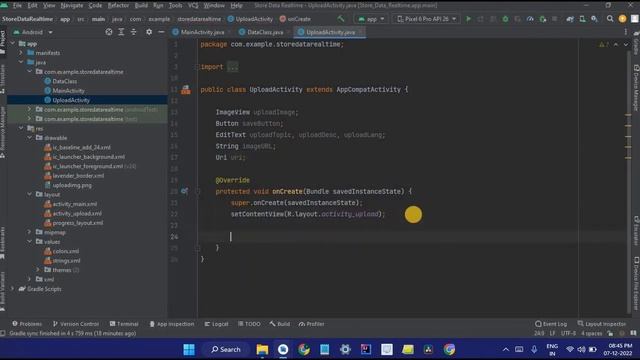Click the taskbar volume icon
This screenshot has height=360, width=640.
pos(581,349)
